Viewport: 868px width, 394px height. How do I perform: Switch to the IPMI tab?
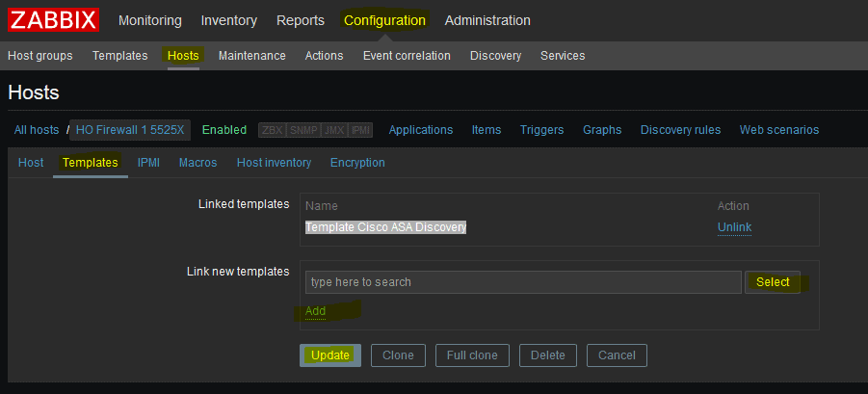coord(148,163)
